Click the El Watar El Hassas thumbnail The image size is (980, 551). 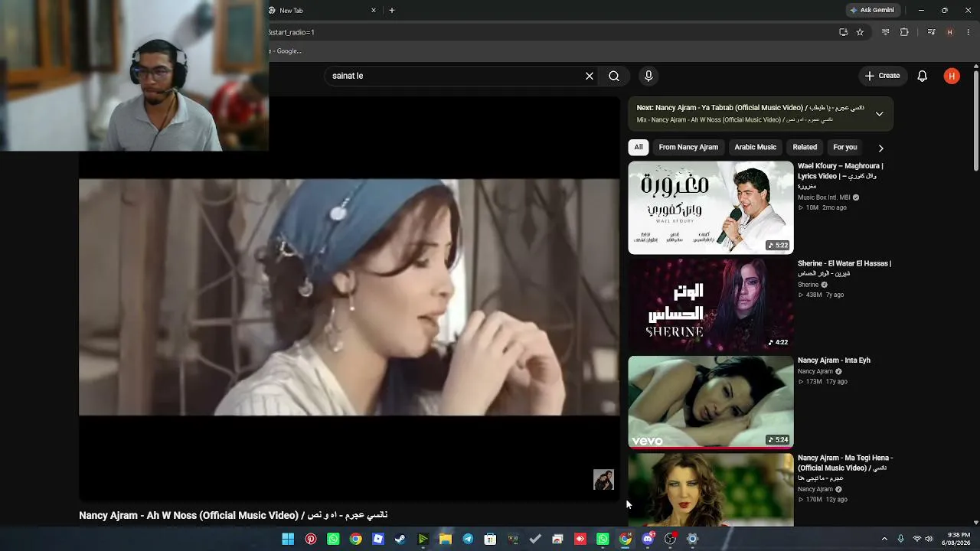coord(710,305)
